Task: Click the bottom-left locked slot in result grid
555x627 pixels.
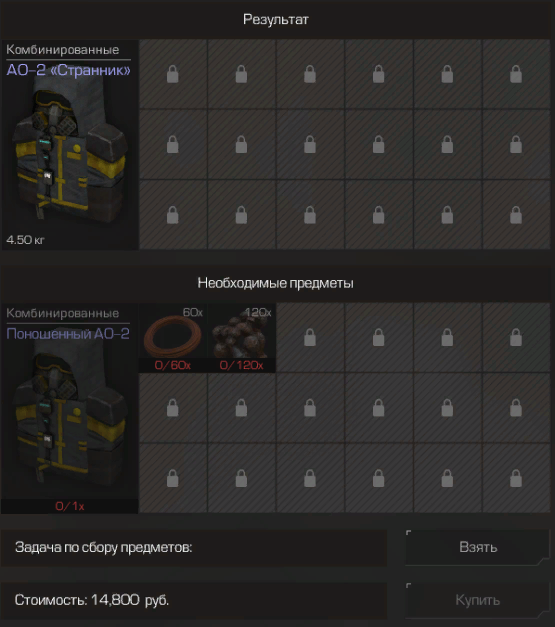Action: pos(173,215)
